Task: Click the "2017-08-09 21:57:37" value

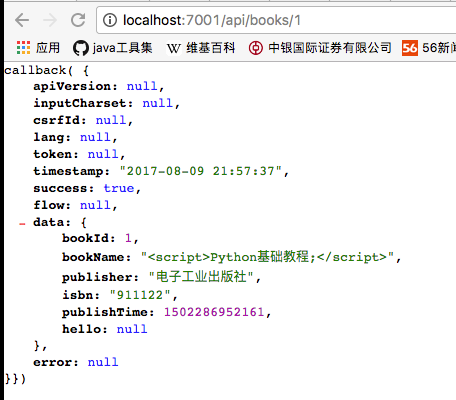Action: click(x=201, y=171)
